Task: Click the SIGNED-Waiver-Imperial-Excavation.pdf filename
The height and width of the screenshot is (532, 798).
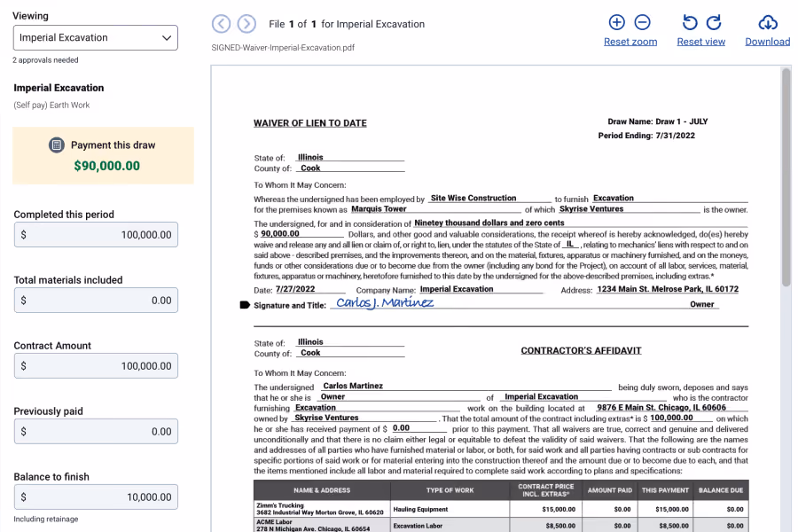Action: point(283,48)
